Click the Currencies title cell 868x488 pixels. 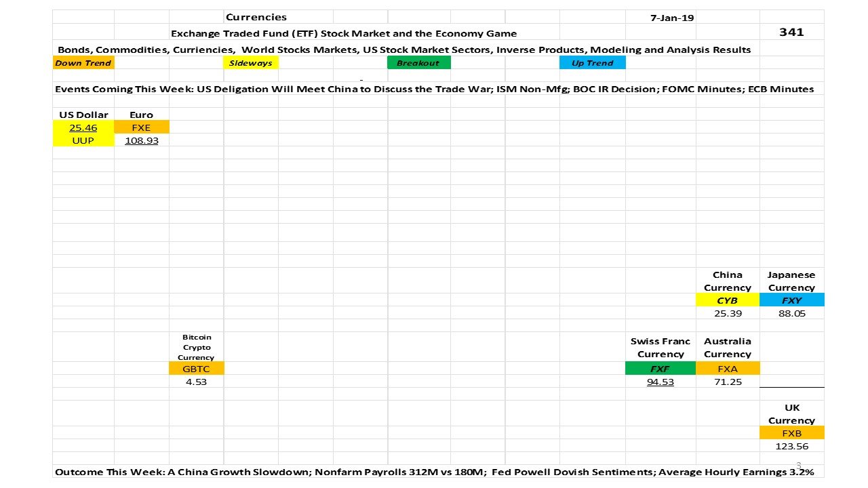256,18
